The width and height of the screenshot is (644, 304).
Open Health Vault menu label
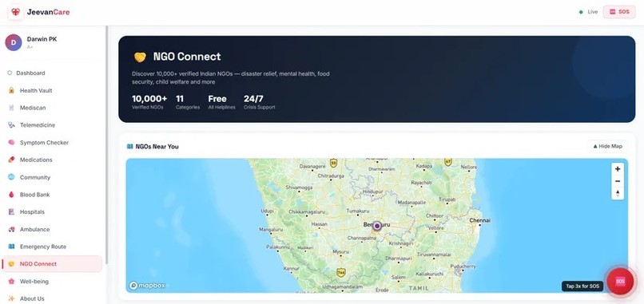point(36,91)
